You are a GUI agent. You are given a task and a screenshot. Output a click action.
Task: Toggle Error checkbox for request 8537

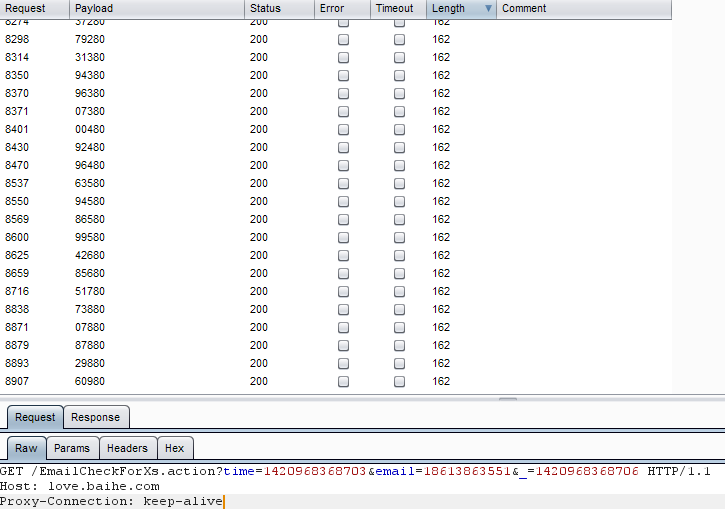[x=343, y=184]
